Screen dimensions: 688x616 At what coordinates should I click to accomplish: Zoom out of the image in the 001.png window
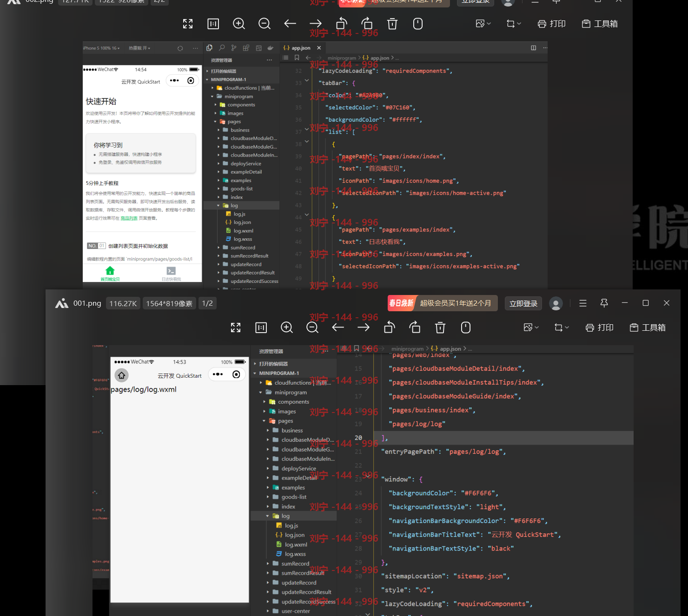coord(312,328)
